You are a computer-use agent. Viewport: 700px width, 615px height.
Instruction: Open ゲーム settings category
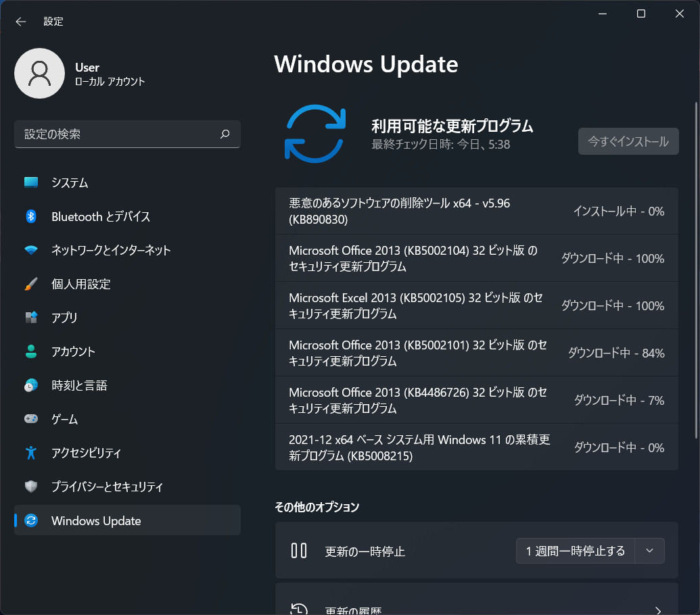(127, 419)
